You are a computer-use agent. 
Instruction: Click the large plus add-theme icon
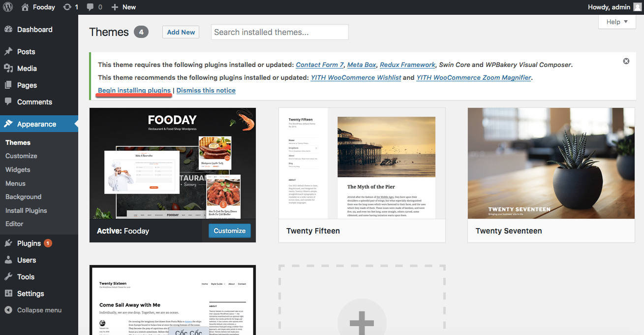(362, 322)
